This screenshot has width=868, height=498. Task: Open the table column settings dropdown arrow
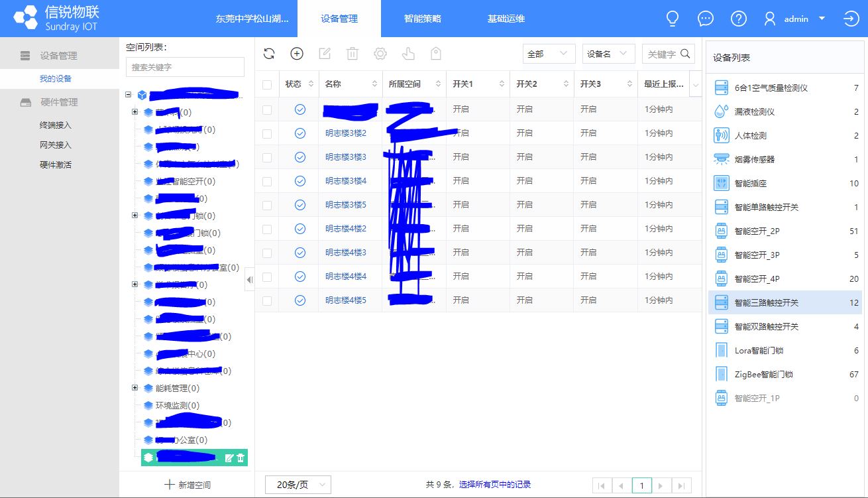tap(696, 84)
